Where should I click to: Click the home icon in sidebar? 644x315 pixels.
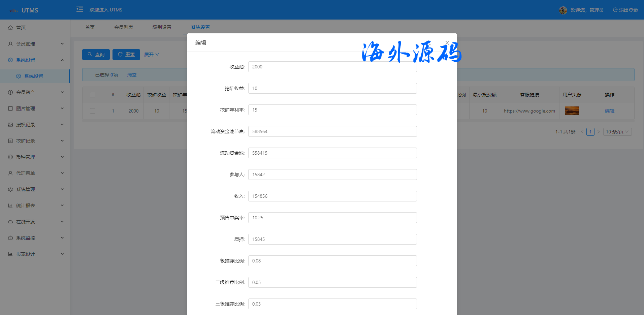tap(10, 28)
